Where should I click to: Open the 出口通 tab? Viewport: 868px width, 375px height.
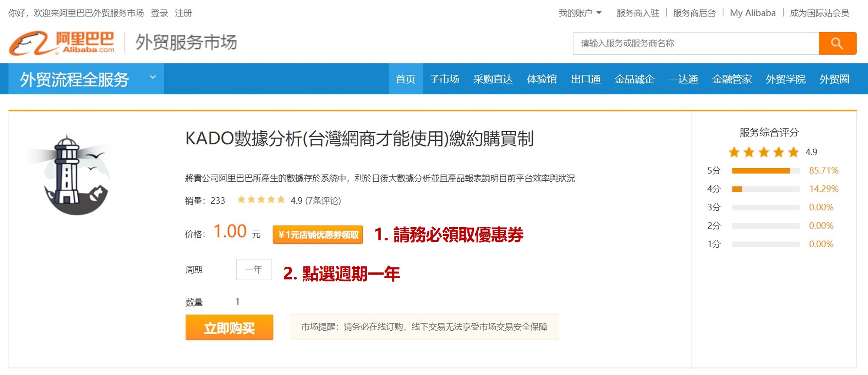coord(586,79)
